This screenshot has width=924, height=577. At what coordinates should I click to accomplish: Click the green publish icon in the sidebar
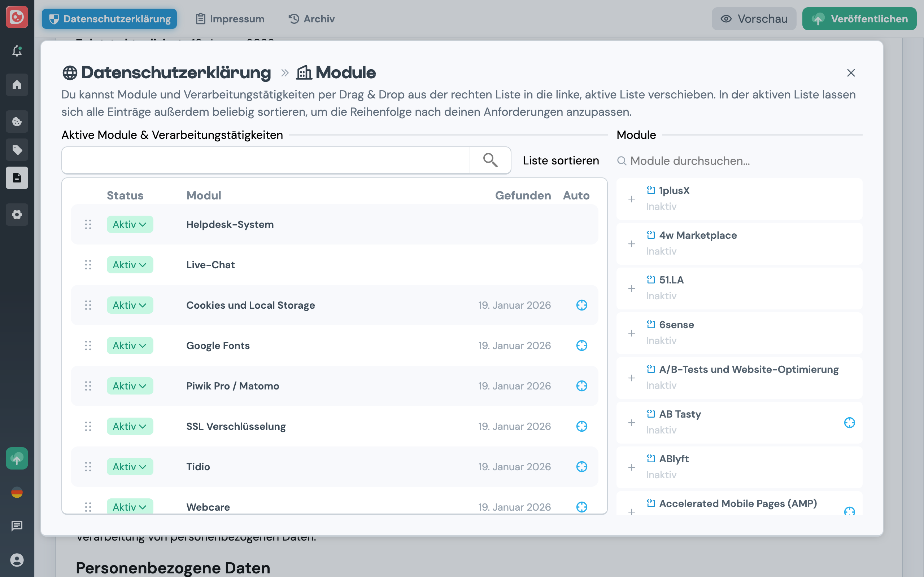tap(17, 458)
